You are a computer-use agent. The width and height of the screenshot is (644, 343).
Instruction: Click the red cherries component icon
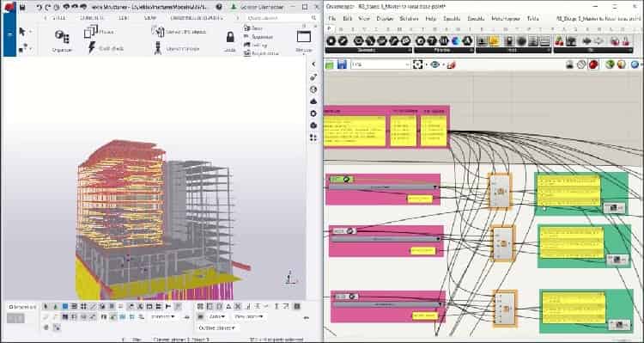tap(559, 40)
